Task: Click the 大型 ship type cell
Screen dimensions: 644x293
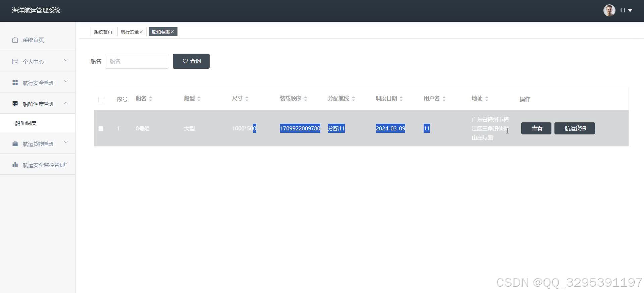Action: click(189, 129)
